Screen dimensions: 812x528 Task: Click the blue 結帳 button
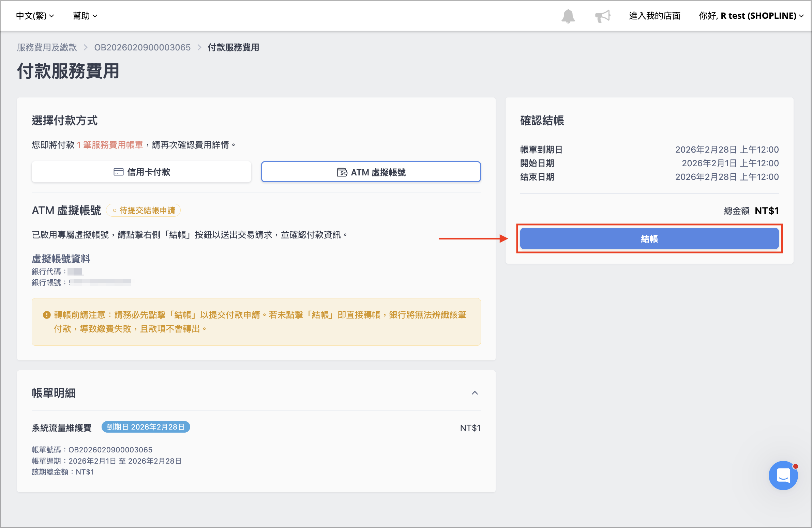click(x=649, y=238)
